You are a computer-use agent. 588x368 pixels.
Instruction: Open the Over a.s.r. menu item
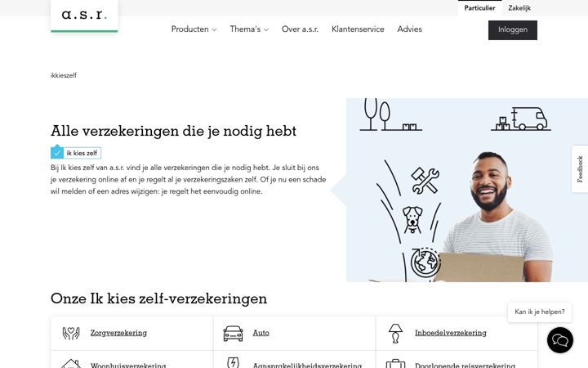click(x=300, y=29)
